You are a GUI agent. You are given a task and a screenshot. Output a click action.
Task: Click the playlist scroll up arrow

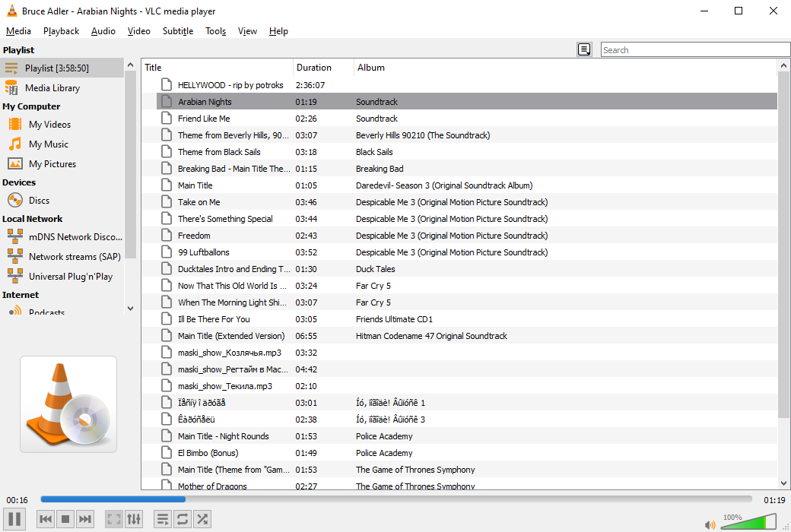tap(783, 65)
